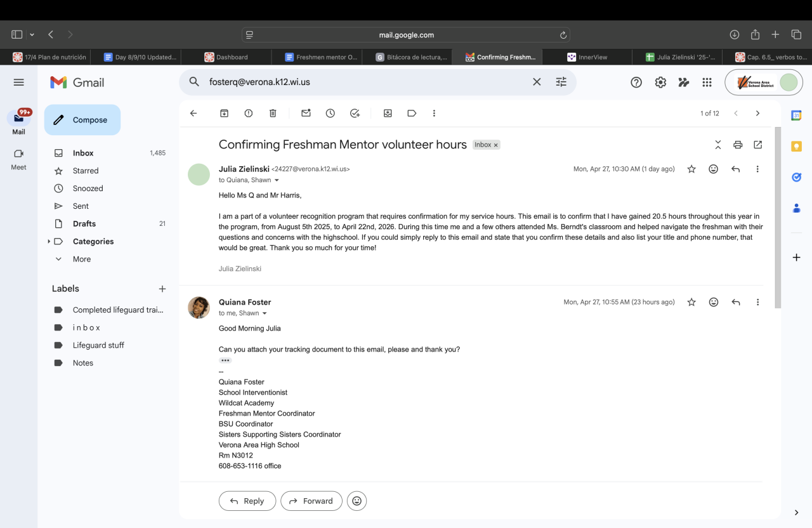
Task: Open the Drafts folder
Action: (x=84, y=223)
